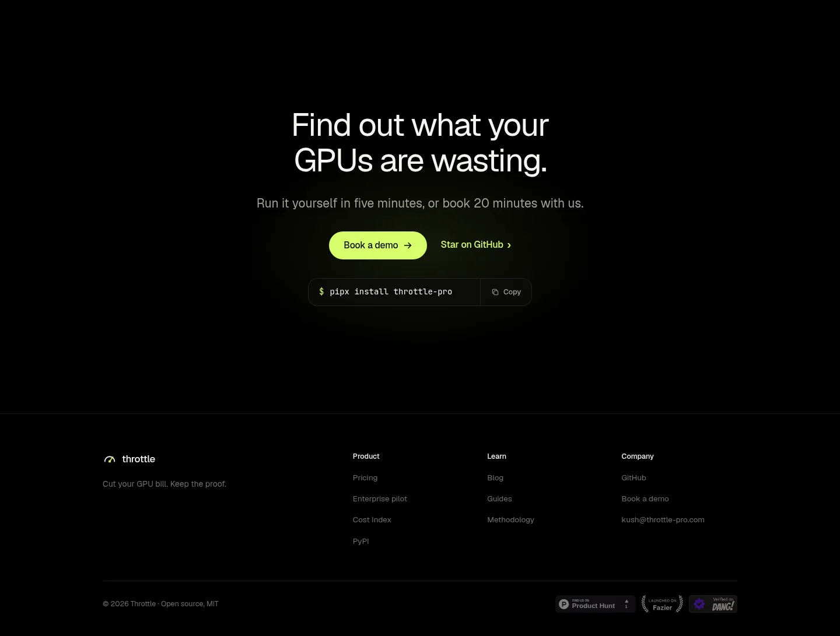Go to the Cost Index page
The image size is (840, 636).
(372, 519)
